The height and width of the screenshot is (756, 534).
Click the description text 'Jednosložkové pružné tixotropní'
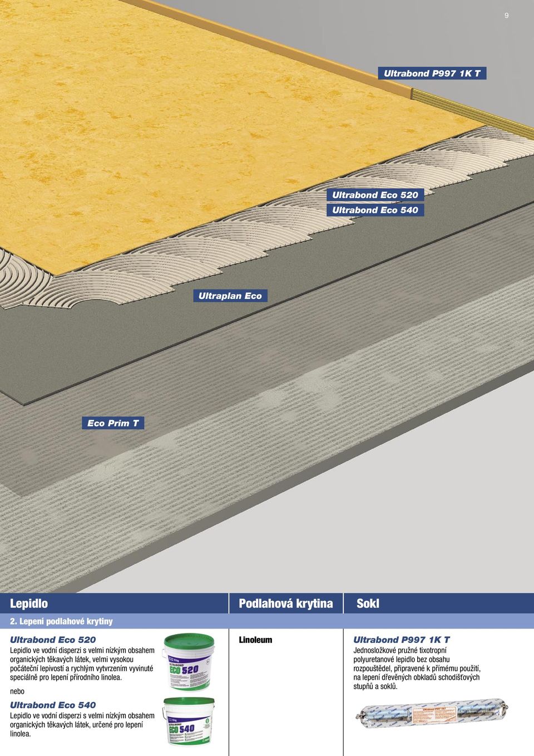click(400, 651)
